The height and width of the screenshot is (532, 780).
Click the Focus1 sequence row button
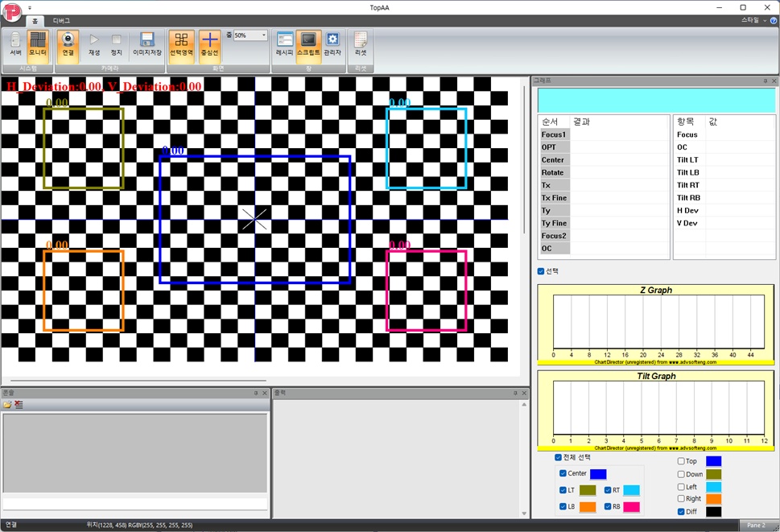(554, 134)
